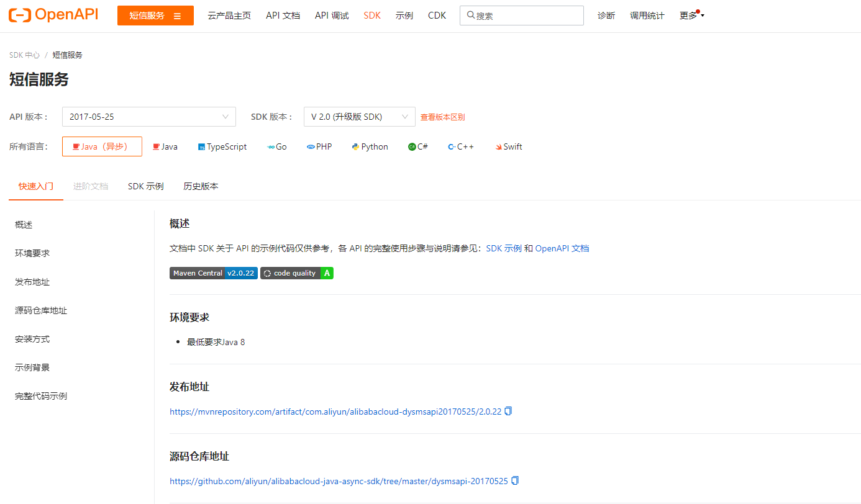Open 示例 in top navigation
The width and height of the screenshot is (861, 504).
pos(404,16)
